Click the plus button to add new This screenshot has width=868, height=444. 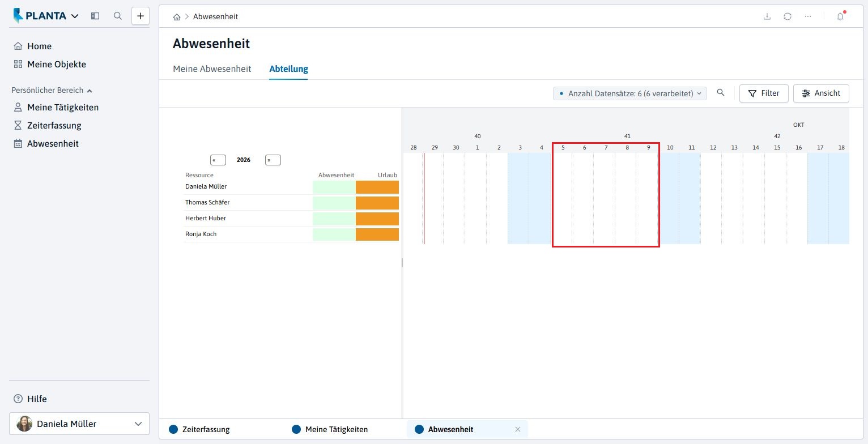tap(141, 16)
